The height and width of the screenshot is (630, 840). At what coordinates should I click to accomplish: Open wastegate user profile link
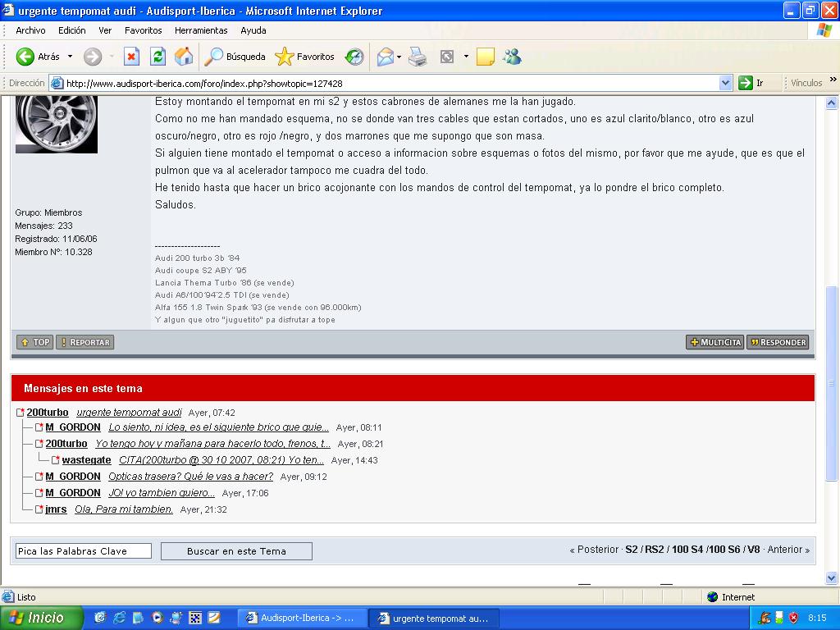[86, 459]
